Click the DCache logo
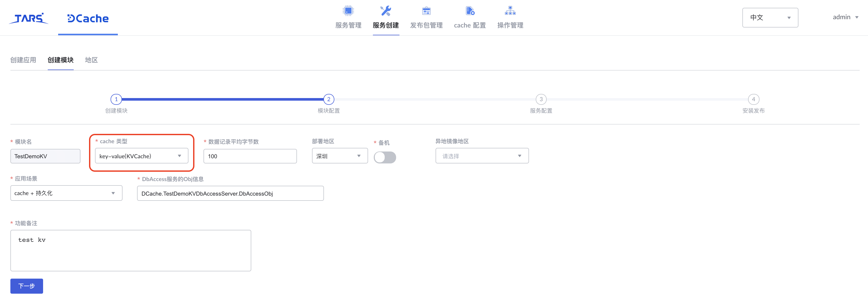The width and height of the screenshot is (868, 303). (x=88, y=18)
